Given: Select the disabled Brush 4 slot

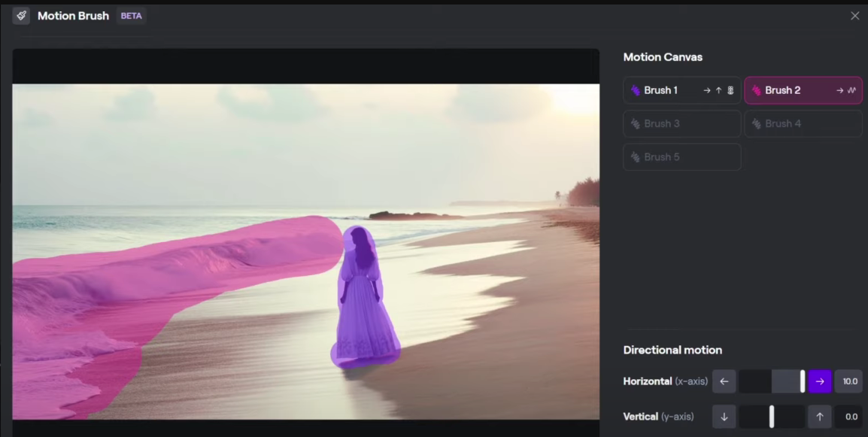Looking at the screenshot, I should pos(803,123).
